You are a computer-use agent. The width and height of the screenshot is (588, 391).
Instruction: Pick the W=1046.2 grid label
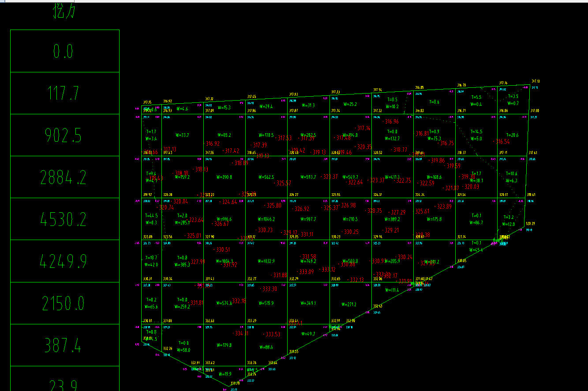[x=266, y=219]
